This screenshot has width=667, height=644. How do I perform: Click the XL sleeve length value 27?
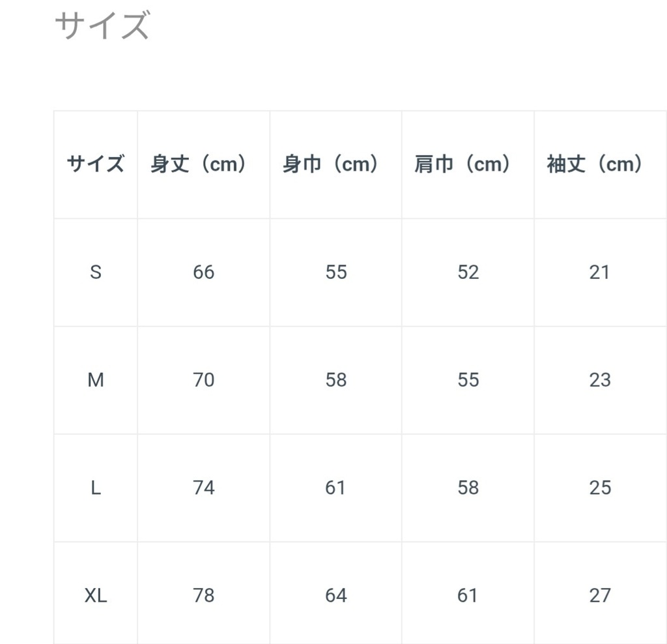(600, 596)
